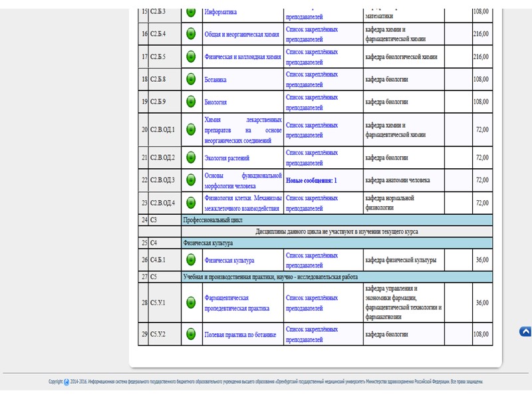532x399 pixels.
Task: Open Основы функциональной морфологии человека link
Action: click(x=243, y=180)
